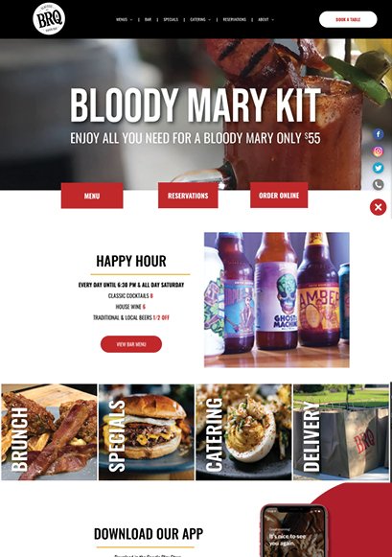Open the Delivery image tile
Image resolution: width=392 pixels, height=557 pixels.
(x=341, y=432)
